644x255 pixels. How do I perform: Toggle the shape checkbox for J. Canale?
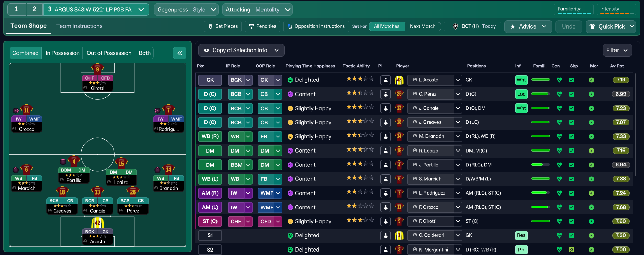(572, 108)
